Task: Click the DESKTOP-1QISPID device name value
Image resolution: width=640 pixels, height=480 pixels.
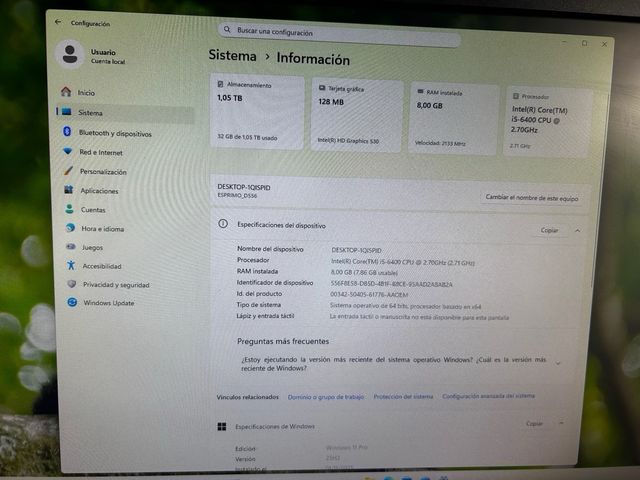Action: click(x=356, y=250)
